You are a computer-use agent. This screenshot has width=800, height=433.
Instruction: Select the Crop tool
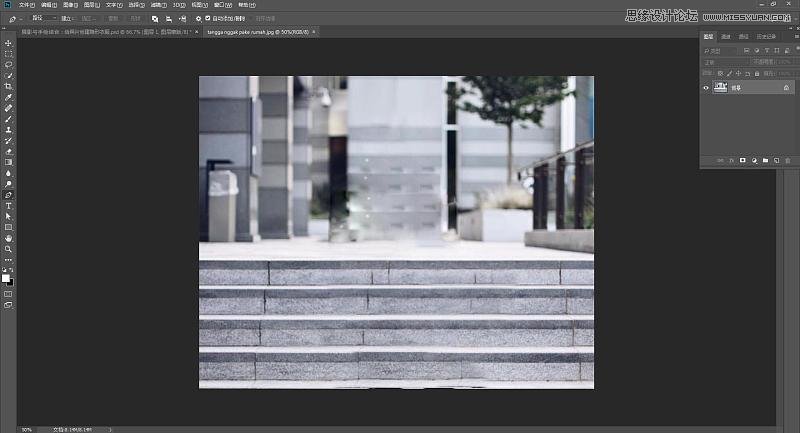tap(8, 86)
